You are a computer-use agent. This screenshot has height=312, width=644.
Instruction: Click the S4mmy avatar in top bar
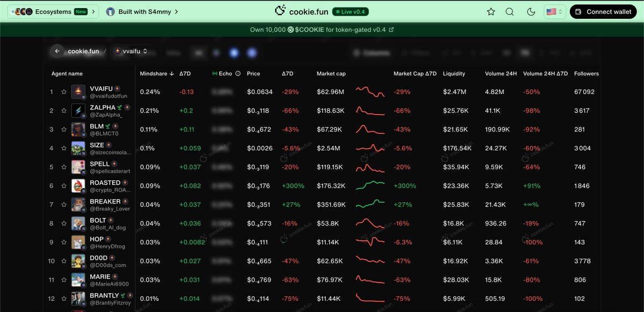click(x=111, y=11)
